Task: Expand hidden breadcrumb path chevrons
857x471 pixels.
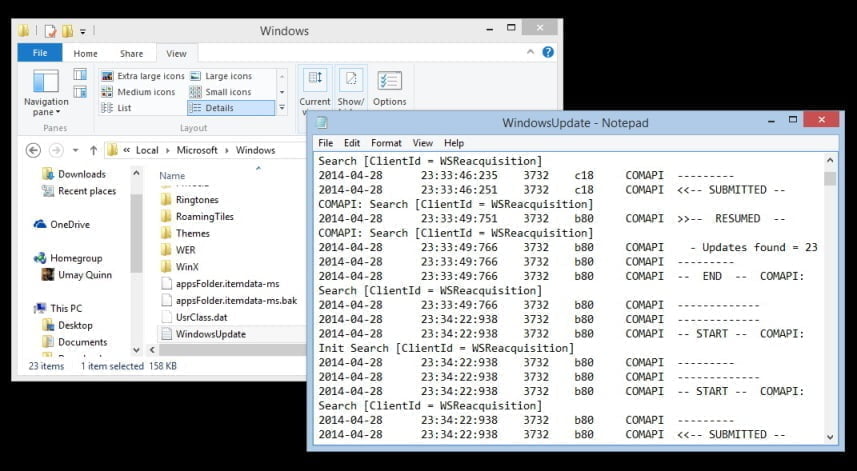Action: [x=126, y=150]
